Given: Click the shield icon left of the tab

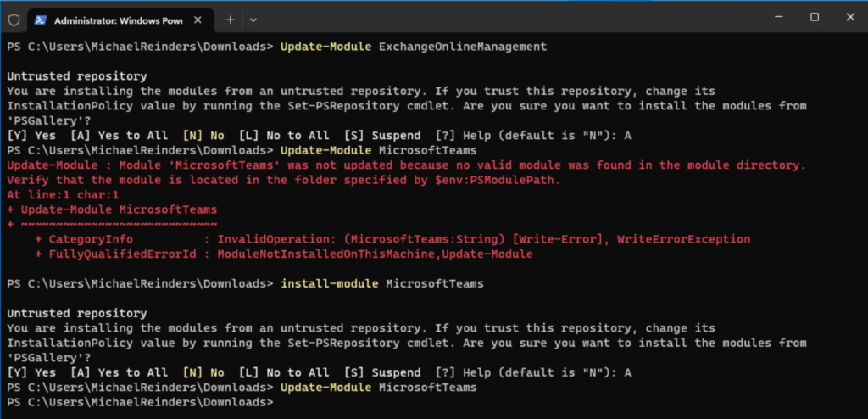Looking at the screenshot, I should pos(14,20).
